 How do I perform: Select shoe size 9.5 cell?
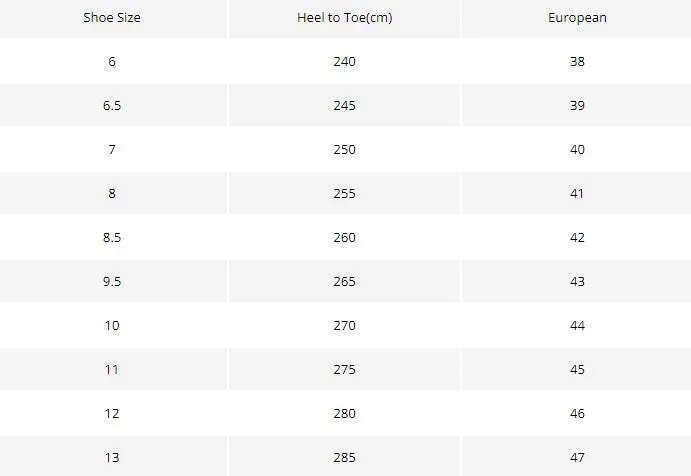112,282
